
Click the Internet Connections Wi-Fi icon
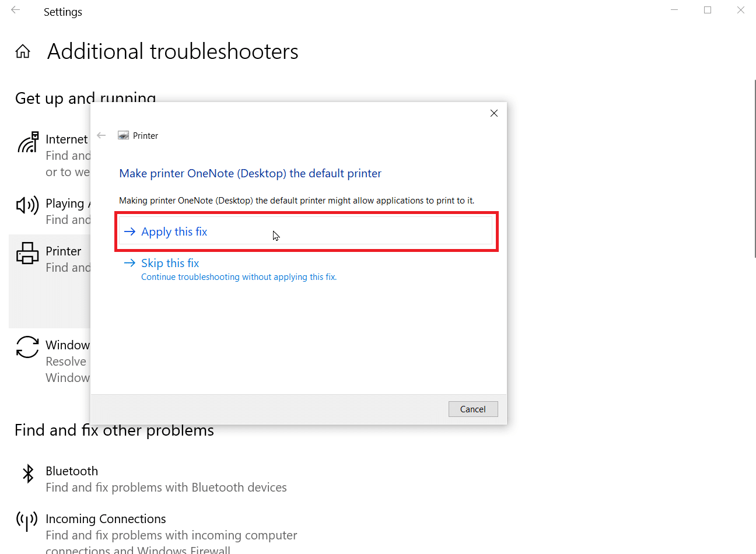(x=27, y=142)
